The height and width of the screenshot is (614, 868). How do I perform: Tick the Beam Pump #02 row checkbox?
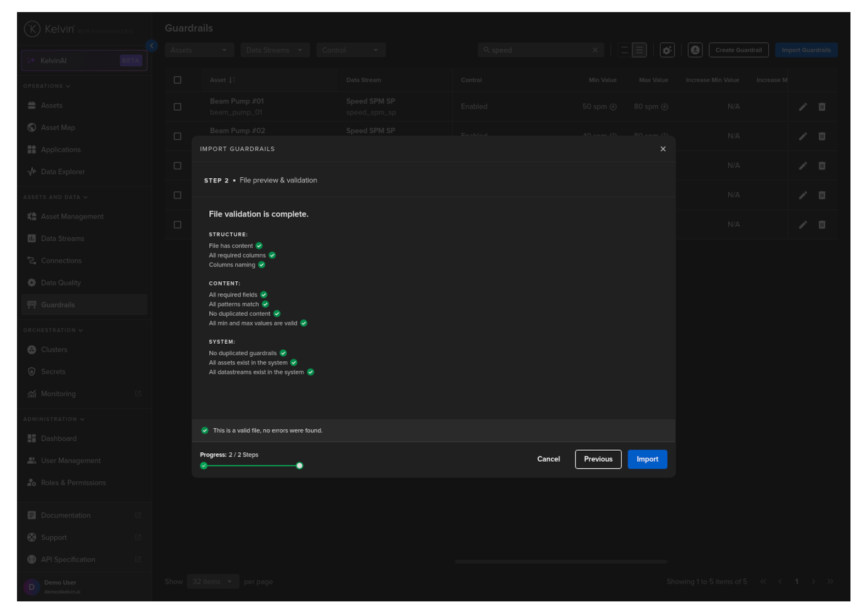178,137
